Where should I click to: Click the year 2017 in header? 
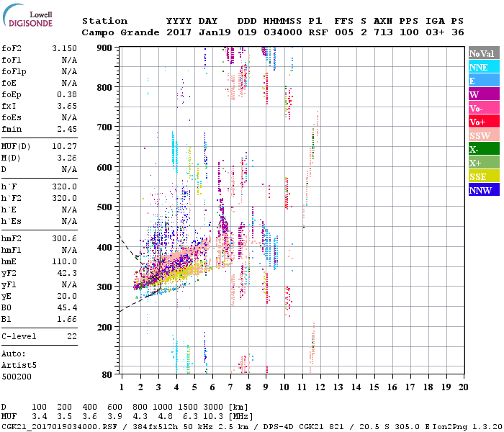coord(179,32)
